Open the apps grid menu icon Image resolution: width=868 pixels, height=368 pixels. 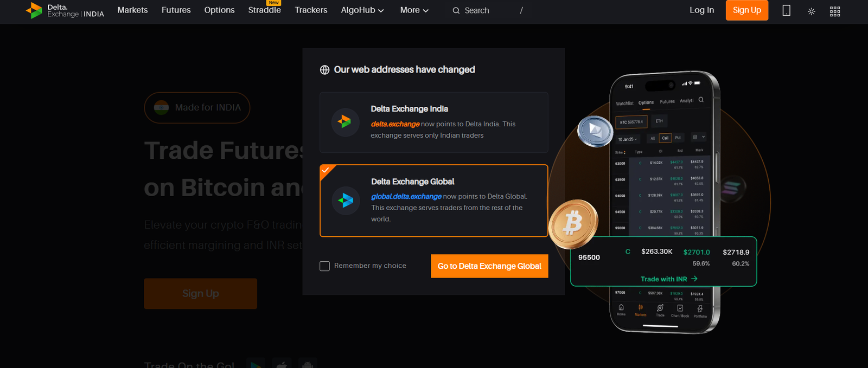835,11
